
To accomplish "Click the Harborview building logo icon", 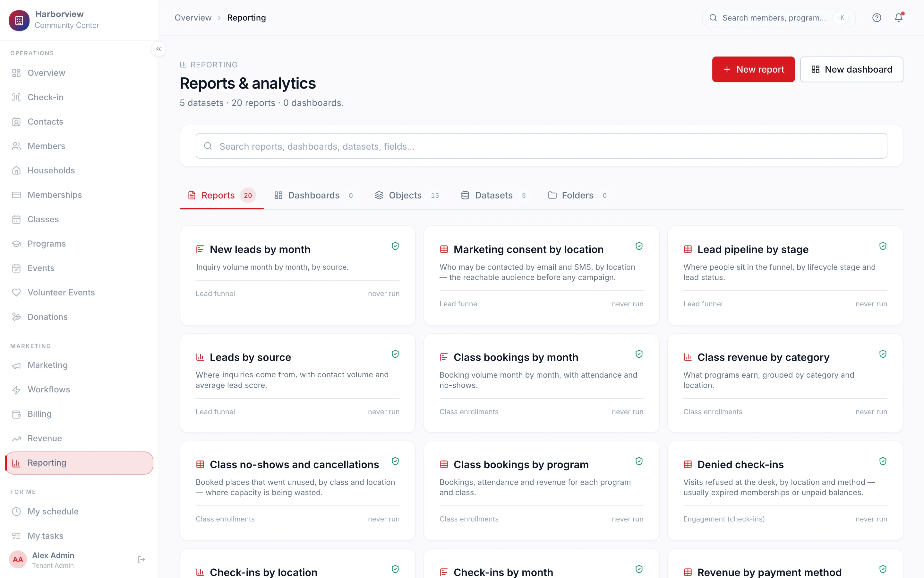I will coord(19,20).
